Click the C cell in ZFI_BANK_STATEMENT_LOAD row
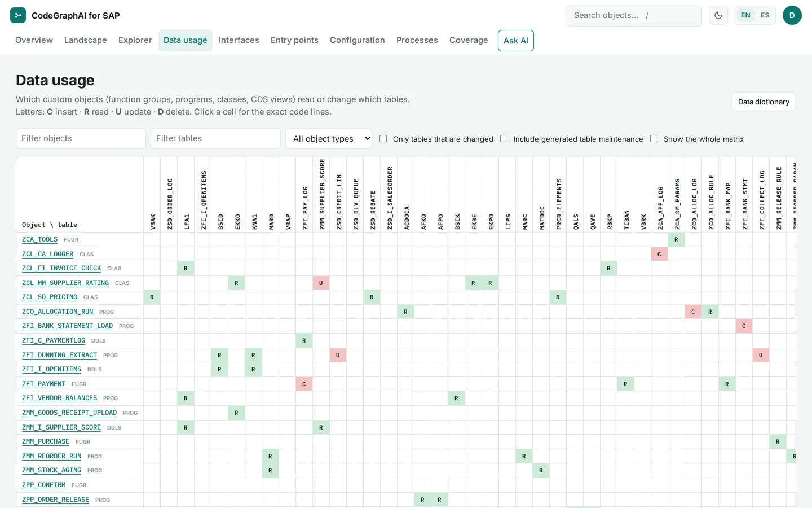 click(x=744, y=326)
